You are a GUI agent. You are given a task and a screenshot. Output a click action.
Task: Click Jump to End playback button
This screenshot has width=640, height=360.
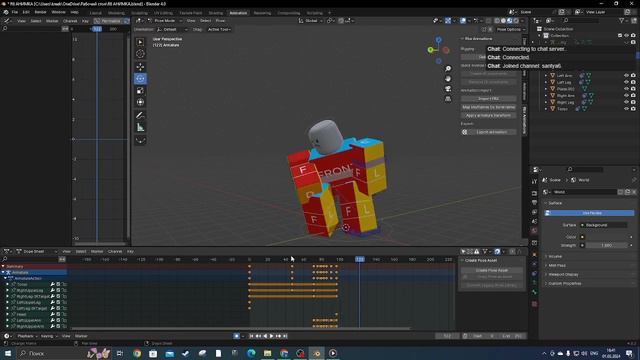pyautogui.click(x=285, y=336)
